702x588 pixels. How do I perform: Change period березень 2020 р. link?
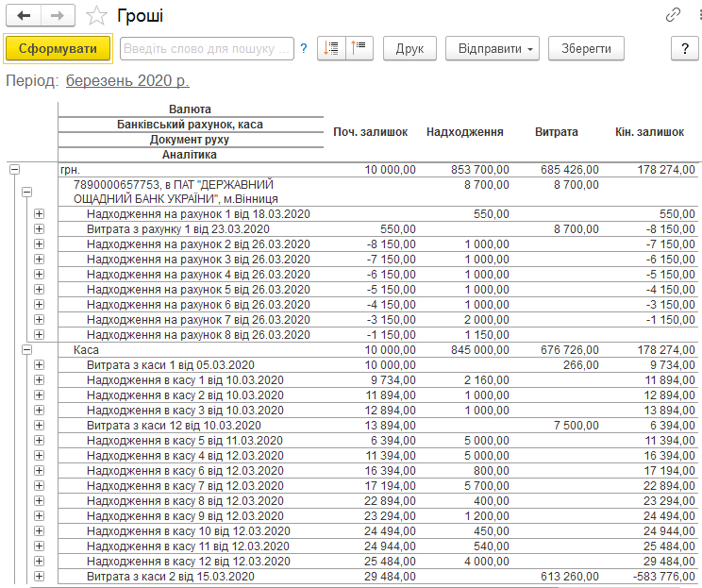tap(127, 80)
